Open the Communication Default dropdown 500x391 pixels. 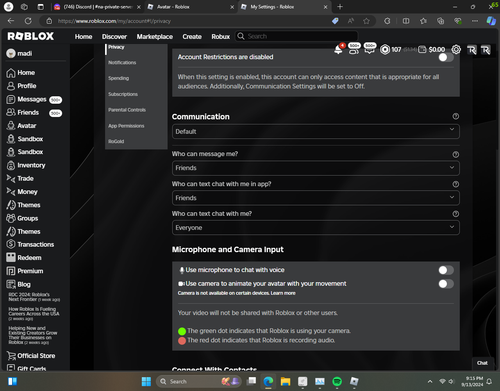[x=316, y=132]
